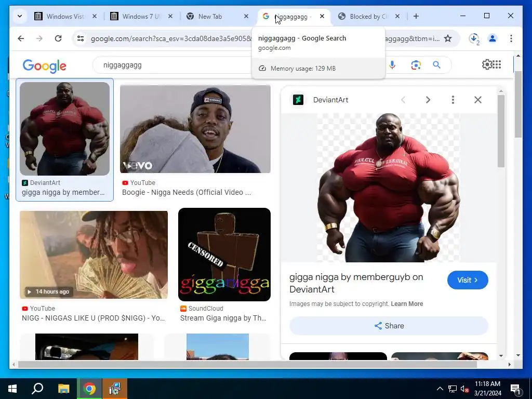
Task: Click the Google search input field
Action: (173, 65)
